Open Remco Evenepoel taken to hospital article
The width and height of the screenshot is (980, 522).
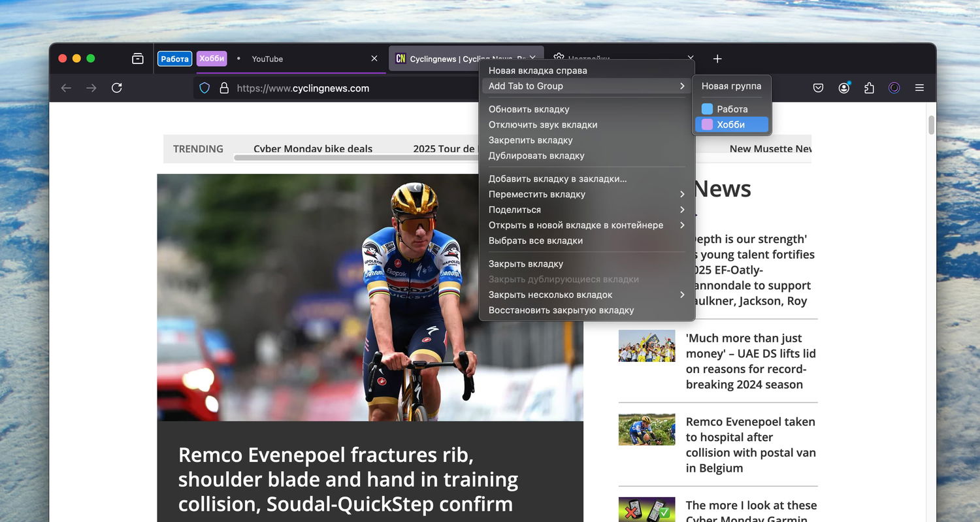751,445
